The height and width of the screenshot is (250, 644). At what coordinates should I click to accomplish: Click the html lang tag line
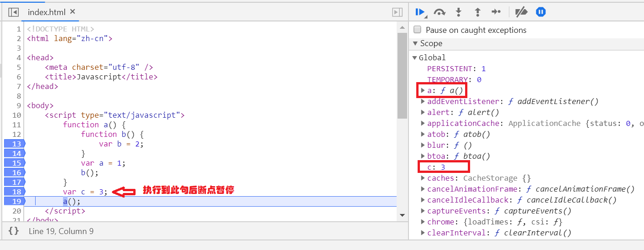(69, 38)
